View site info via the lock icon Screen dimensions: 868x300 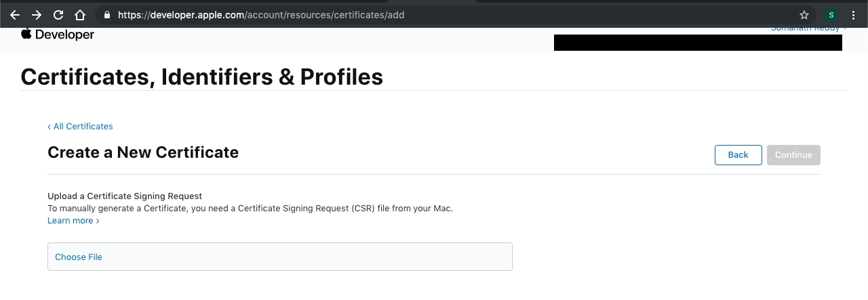[105, 15]
